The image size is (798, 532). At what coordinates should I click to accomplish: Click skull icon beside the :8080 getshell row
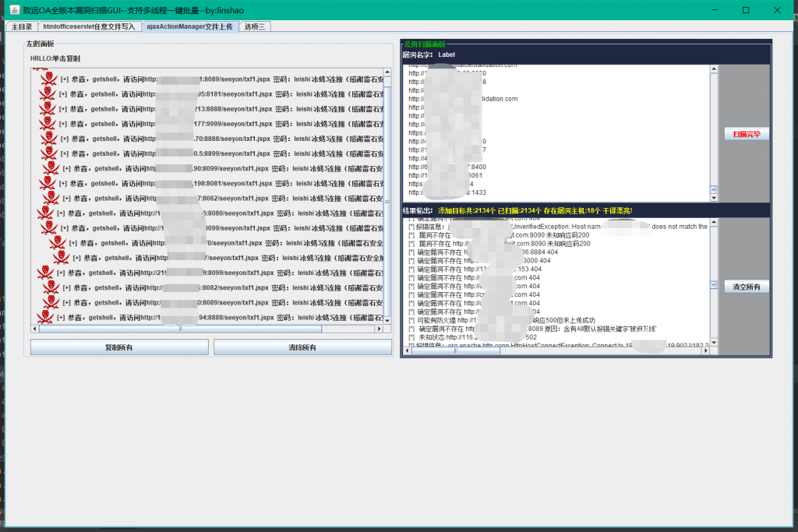45,213
